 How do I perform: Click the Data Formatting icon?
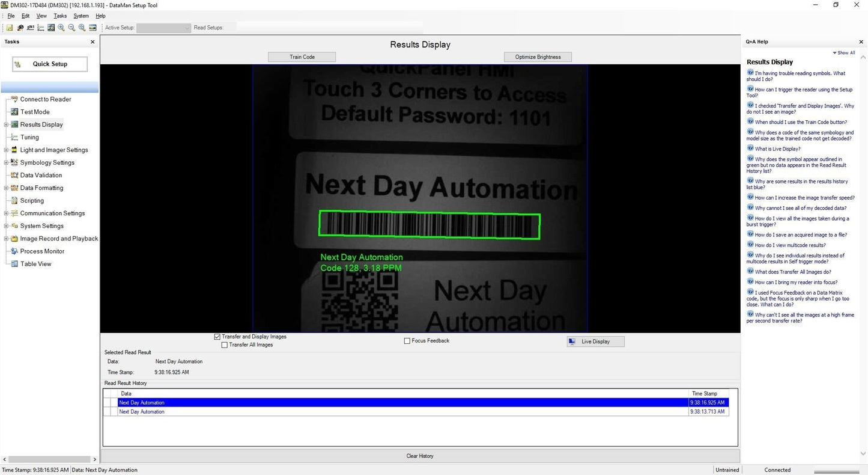(x=14, y=188)
